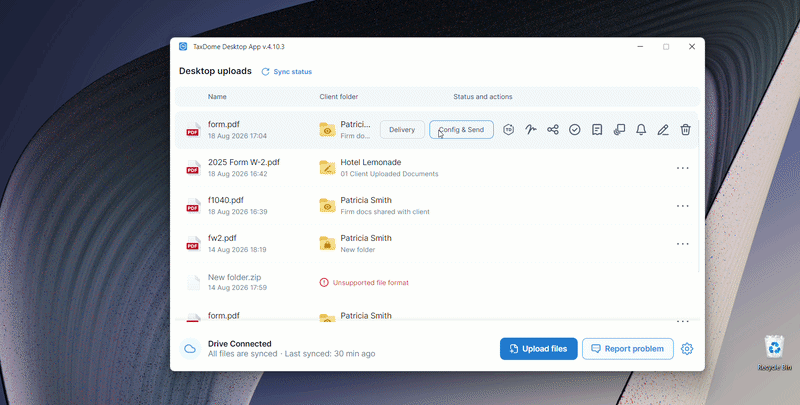Delete form.pdf with the trash icon
Viewport: 800px width, 405px height.
[x=685, y=130]
